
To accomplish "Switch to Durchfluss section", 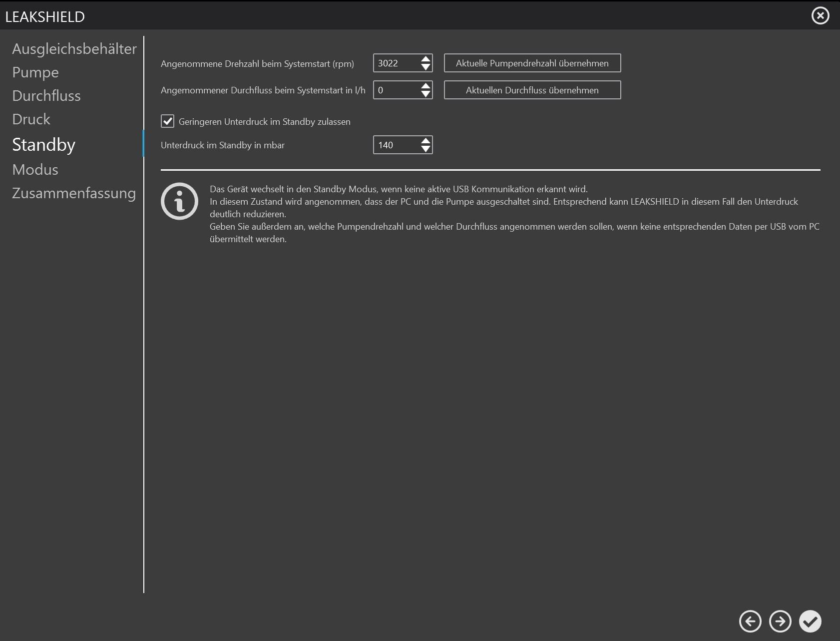I will 46,96.
